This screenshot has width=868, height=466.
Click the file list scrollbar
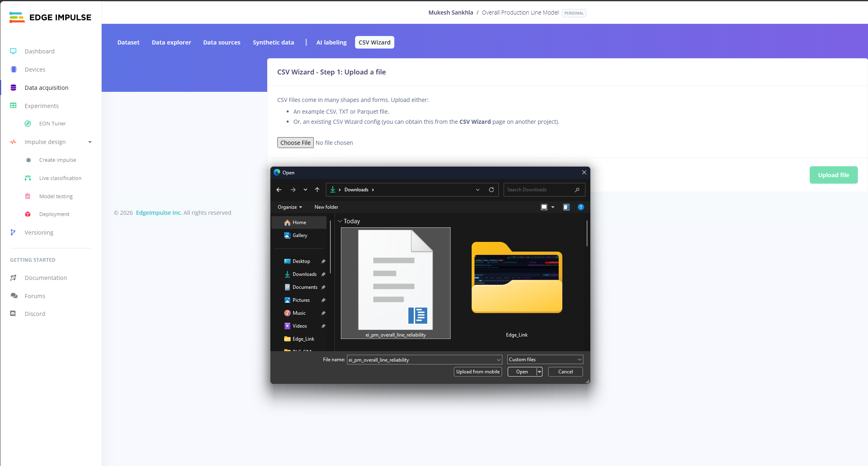pos(587,233)
